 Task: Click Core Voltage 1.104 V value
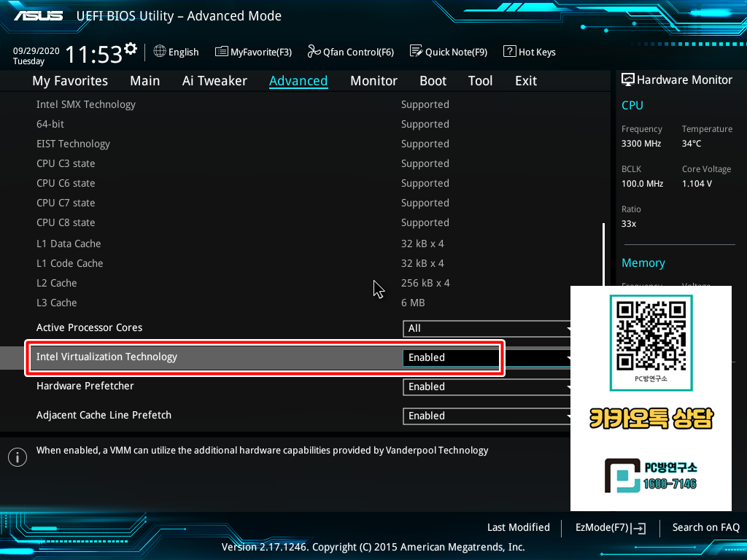[x=697, y=183]
